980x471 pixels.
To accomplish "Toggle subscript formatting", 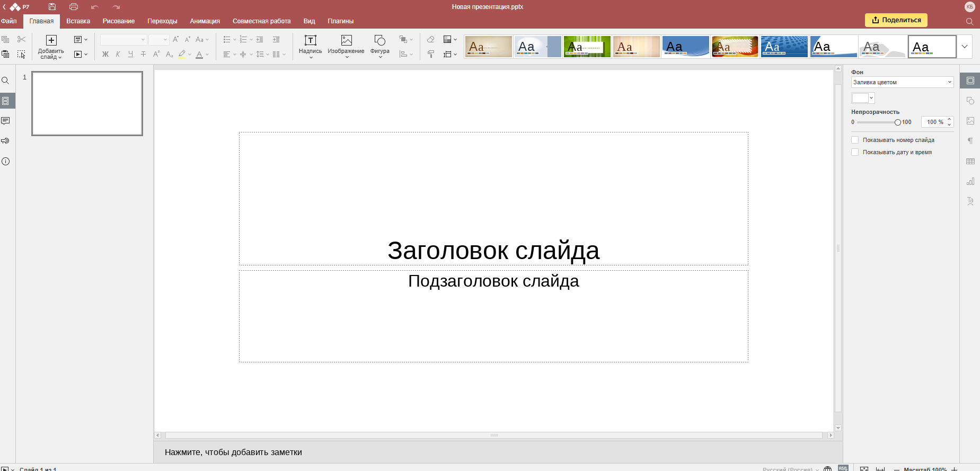I will point(169,54).
